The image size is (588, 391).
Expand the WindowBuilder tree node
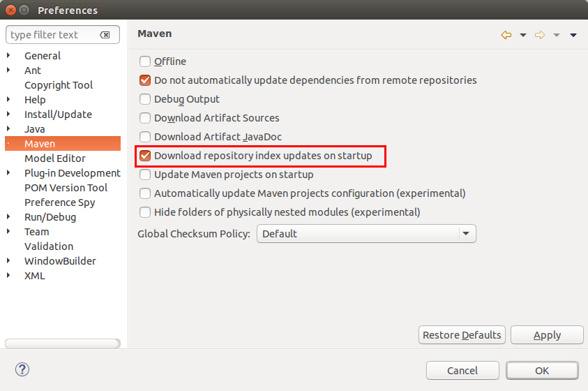[x=8, y=261]
